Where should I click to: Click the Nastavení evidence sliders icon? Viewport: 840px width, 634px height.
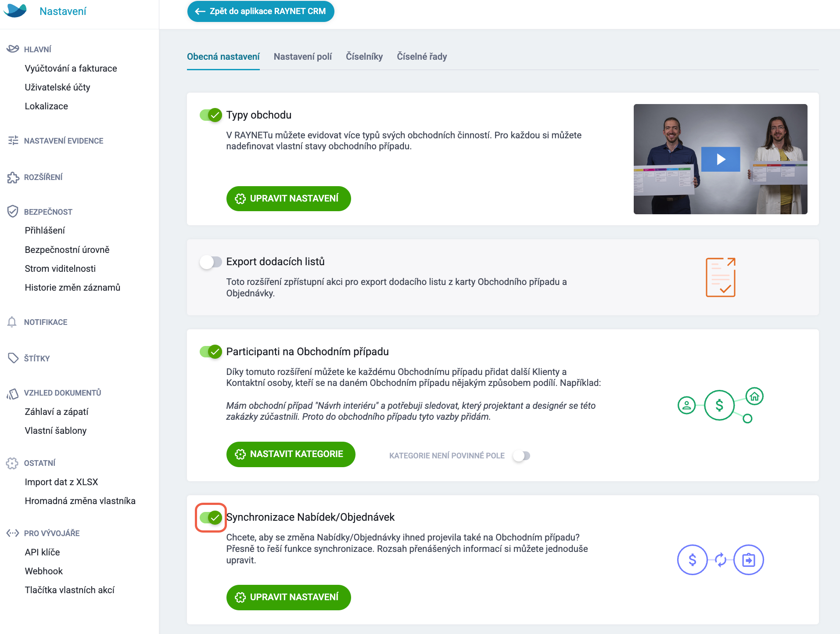13,140
